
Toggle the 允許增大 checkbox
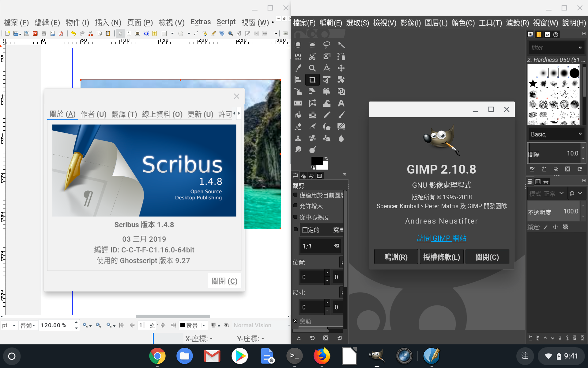click(x=296, y=206)
